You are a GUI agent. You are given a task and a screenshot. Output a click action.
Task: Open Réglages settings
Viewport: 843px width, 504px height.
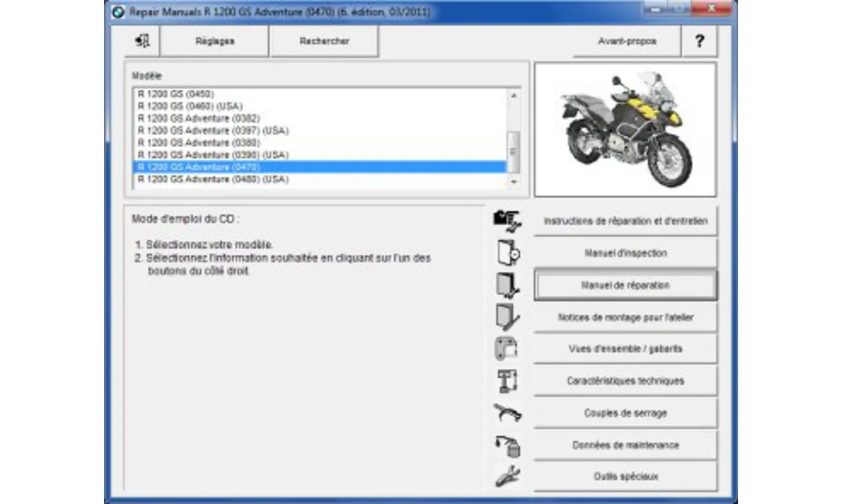215,41
